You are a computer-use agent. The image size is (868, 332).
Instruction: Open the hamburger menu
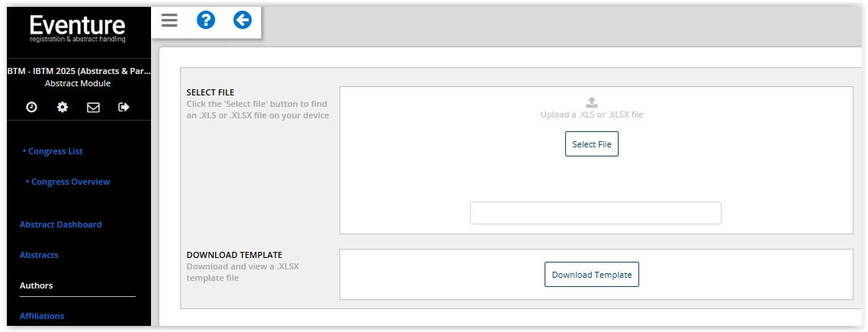[x=169, y=21]
